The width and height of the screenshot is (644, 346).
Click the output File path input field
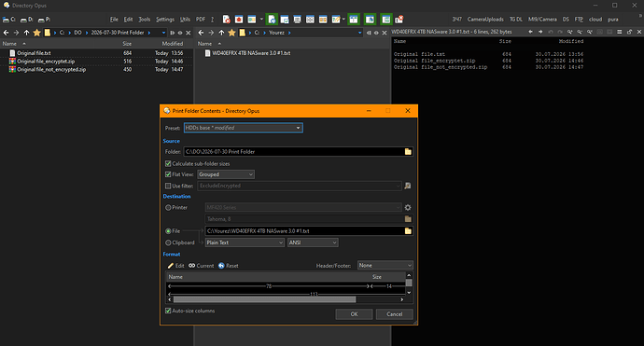point(304,231)
